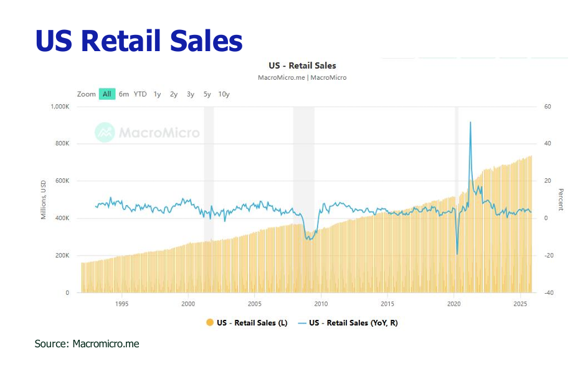
Task: Click the chart title "US - Retail Sales"
Action: [x=302, y=65]
